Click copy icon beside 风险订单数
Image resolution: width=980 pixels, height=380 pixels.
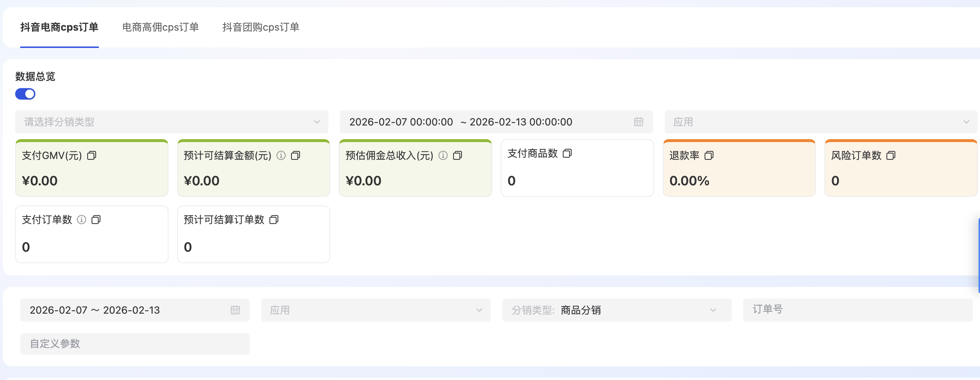pyautogui.click(x=891, y=155)
